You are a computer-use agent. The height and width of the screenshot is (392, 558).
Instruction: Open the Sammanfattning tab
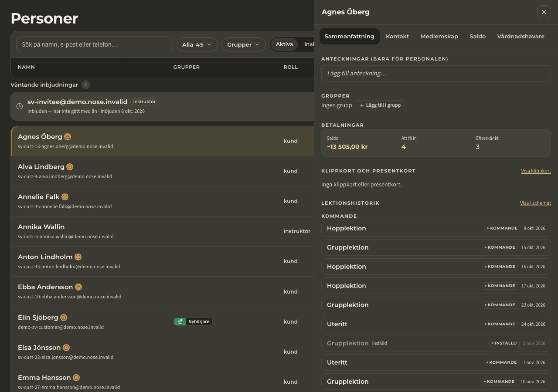point(350,37)
